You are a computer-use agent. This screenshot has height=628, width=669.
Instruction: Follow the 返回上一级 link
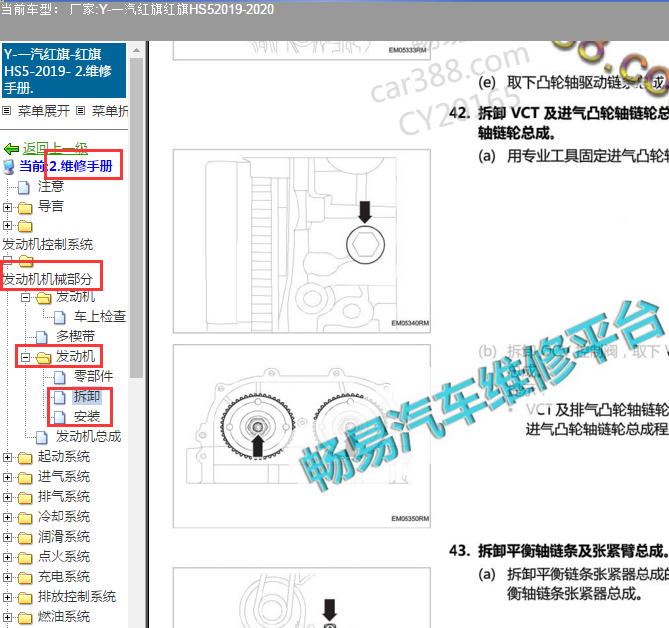click(55, 148)
